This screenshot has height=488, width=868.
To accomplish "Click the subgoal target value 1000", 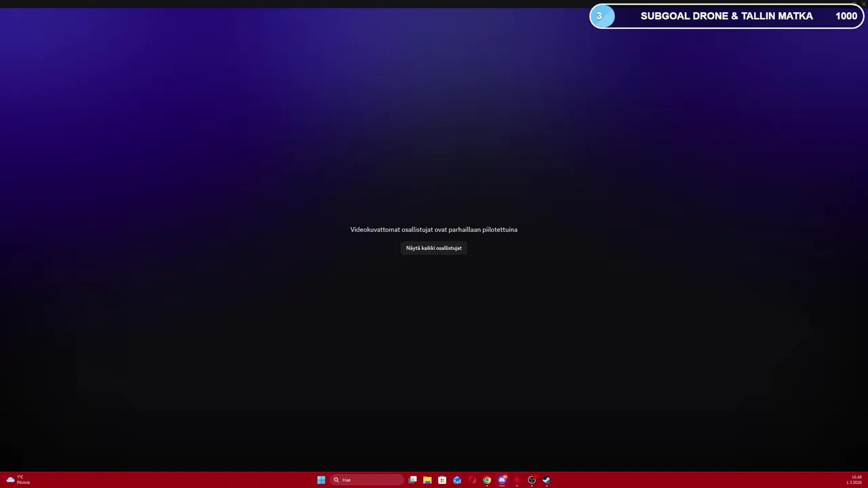I will 846,16.
